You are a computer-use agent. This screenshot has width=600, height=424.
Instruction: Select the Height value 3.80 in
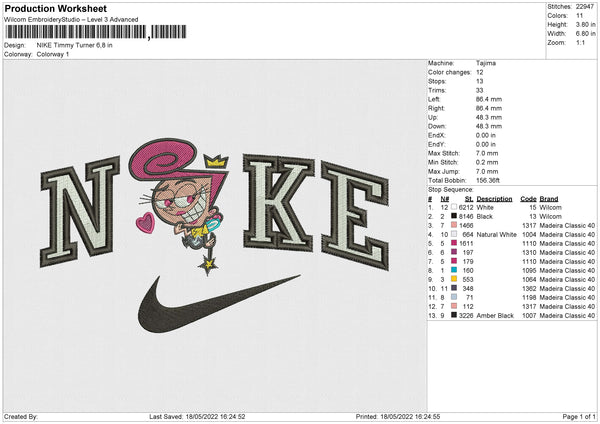pos(585,24)
